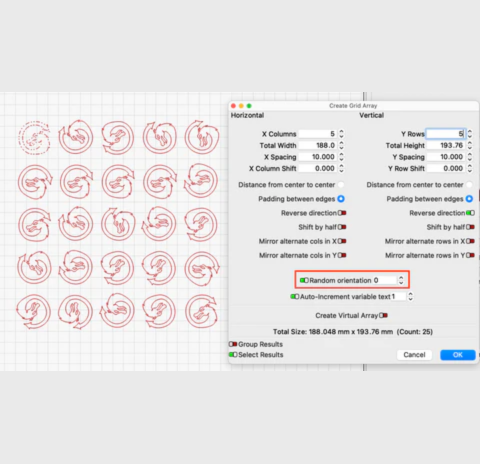Toggle Mirror alternate cols in Y
Screen dimensions: 480x464
[x=342, y=255]
